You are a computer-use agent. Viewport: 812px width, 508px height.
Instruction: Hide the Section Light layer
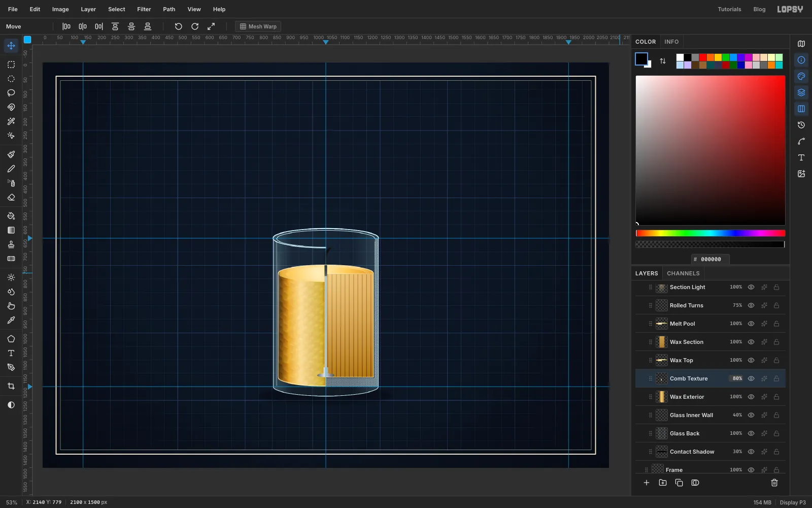751,287
